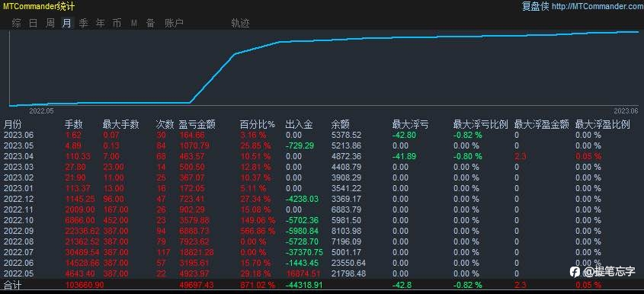644x294 pixels.
Task: Click withdrawal -729.29 in 2023.05 row
Action: click(299, 145)
